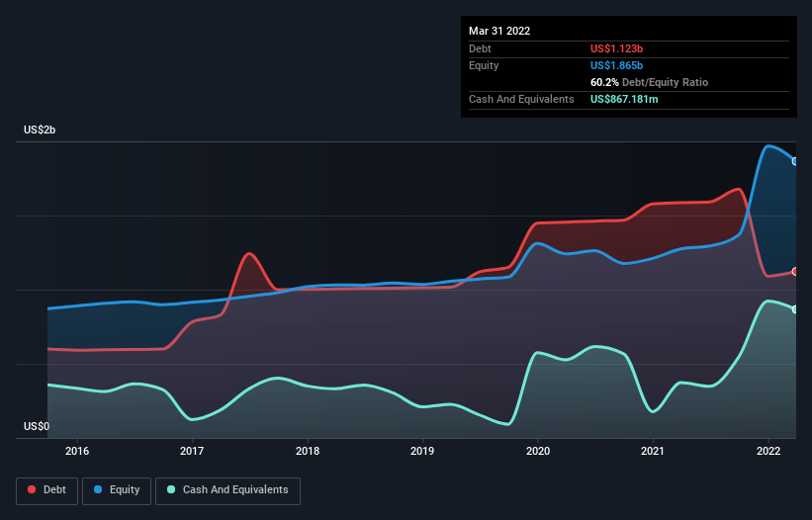812x520 pixels.
Task: Click the Equity row label in tooltip
Action: pos(484,65)
